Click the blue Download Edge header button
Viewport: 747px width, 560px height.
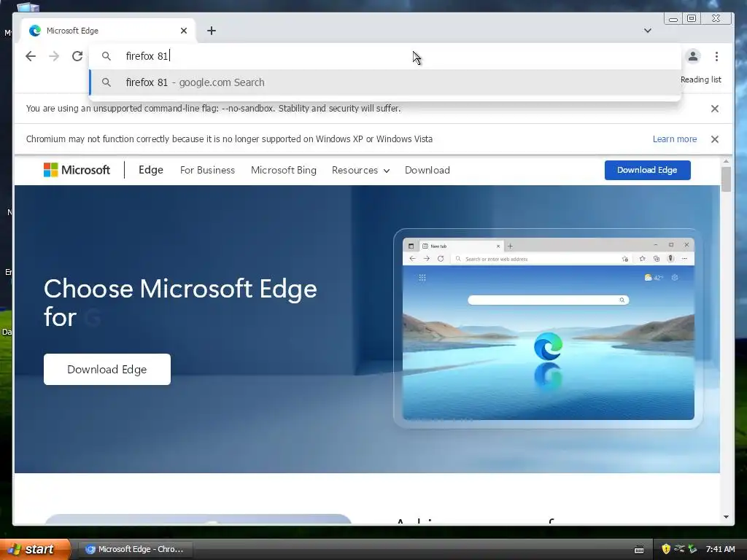648,170
